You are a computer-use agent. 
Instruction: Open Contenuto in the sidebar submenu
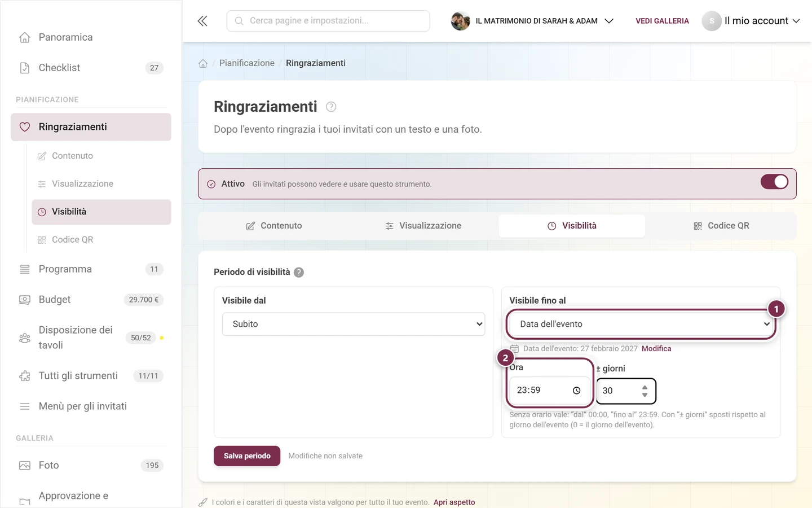[x=101, y=156]
